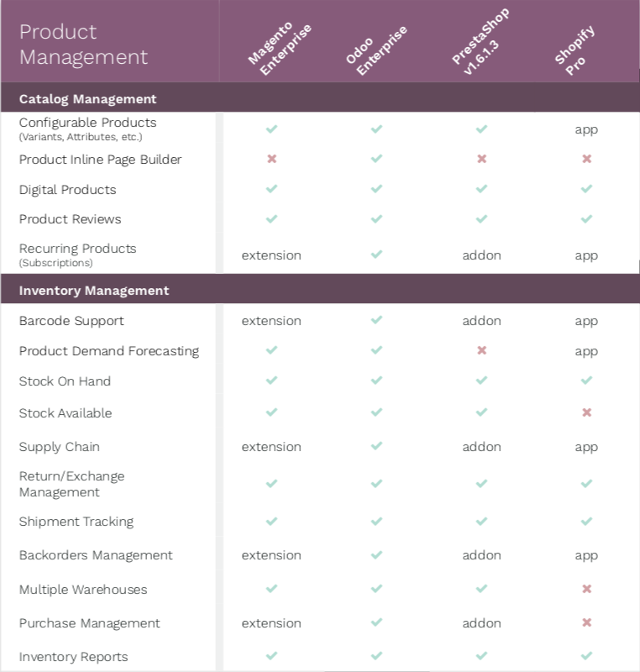Click the Backorders Management row label
The width and height of the screenshot is (640, 672).
coord(96,555)
